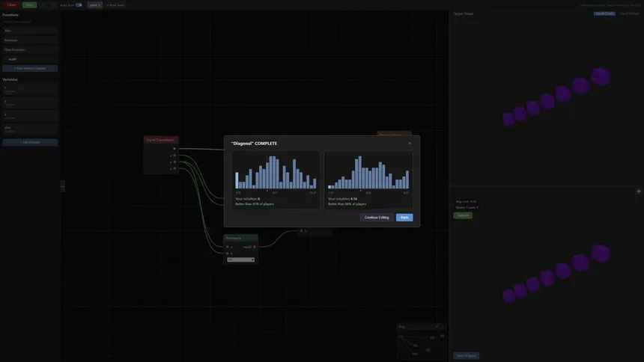644x362 pixels.
Task: Click the redo arrow in the top toolbar
Action: 53,5
